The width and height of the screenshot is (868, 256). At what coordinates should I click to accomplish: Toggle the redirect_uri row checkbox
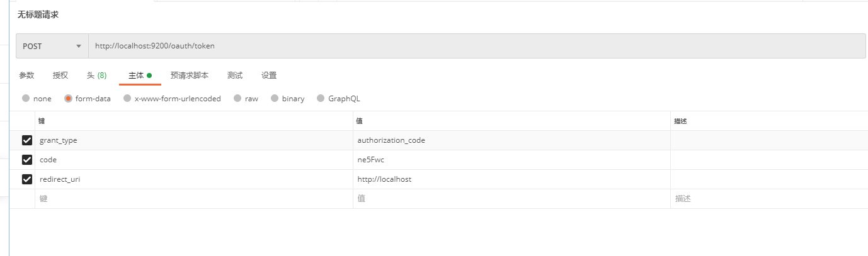(27, 179)
